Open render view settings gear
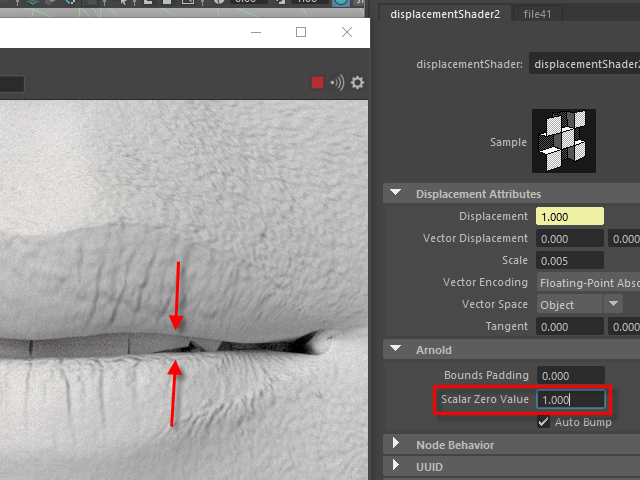The image size is (640, 480). coord(357,83)
